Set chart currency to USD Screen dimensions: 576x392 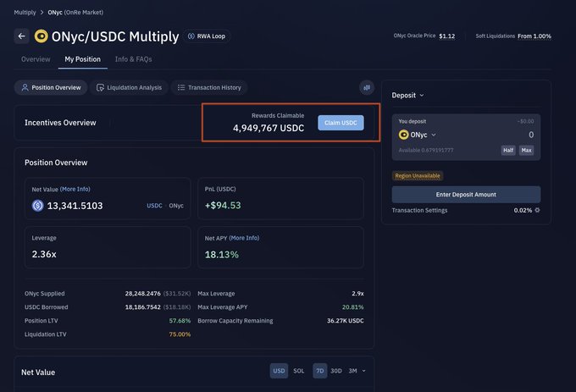click(279, 371)
